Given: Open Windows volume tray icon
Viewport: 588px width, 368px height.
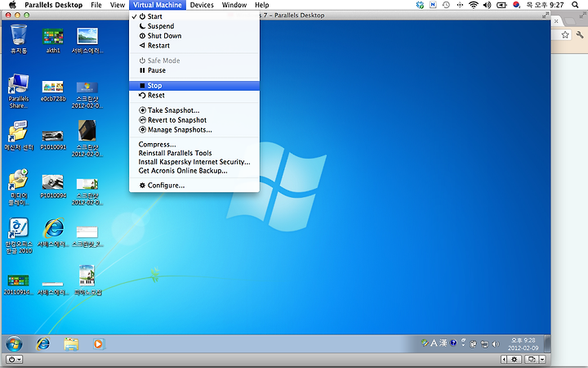Looking at the screenshot, I should [x=496, y=343].
